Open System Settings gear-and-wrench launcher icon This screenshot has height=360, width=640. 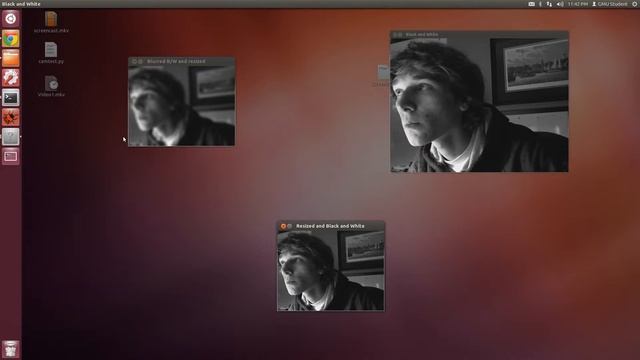[x=11, y=78]
